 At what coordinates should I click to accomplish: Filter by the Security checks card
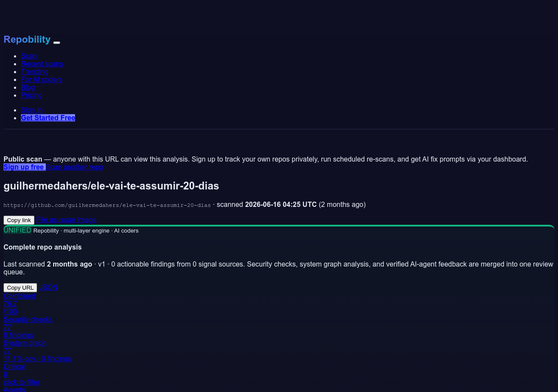pos(28,327)
